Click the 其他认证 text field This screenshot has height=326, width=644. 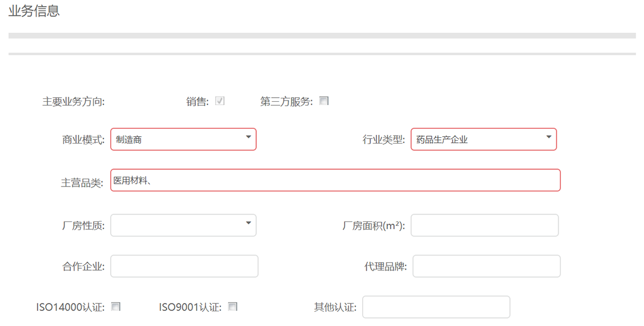(436, 307)
